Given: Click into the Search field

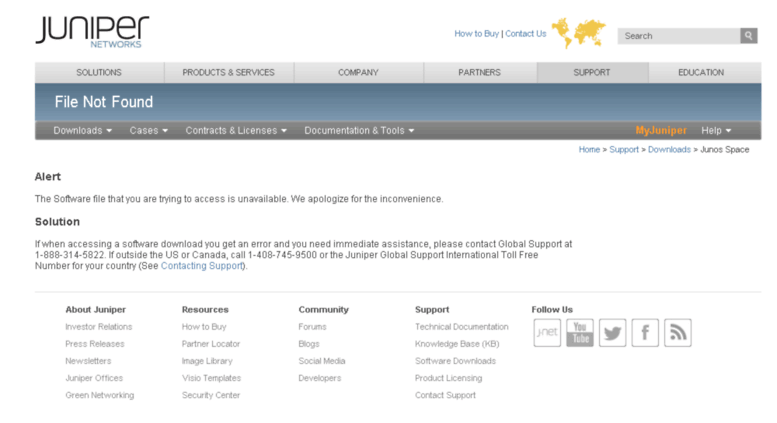Looking at the screenshot, I should [679, 36].
